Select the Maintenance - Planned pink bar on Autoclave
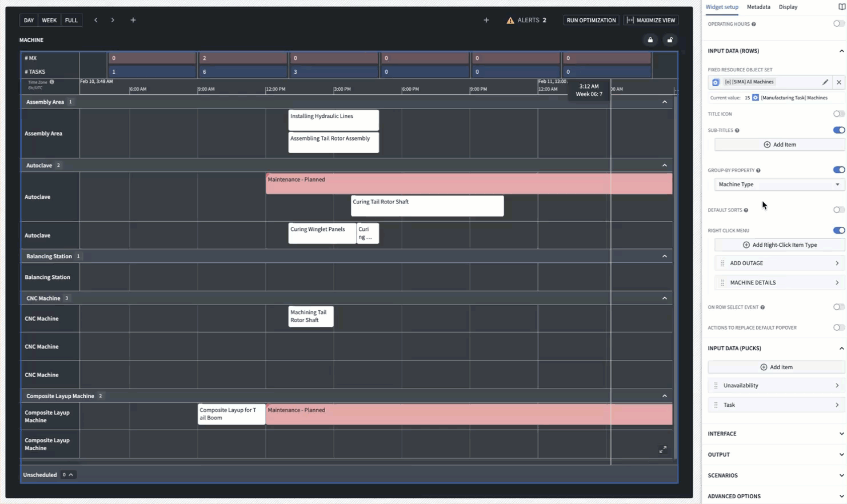 click(469, 184)
